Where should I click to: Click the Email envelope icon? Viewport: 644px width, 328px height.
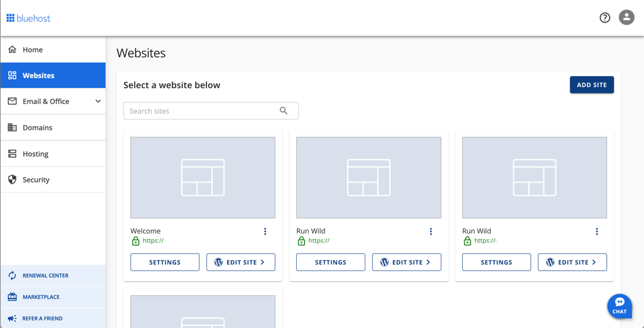tap(13, 101)
